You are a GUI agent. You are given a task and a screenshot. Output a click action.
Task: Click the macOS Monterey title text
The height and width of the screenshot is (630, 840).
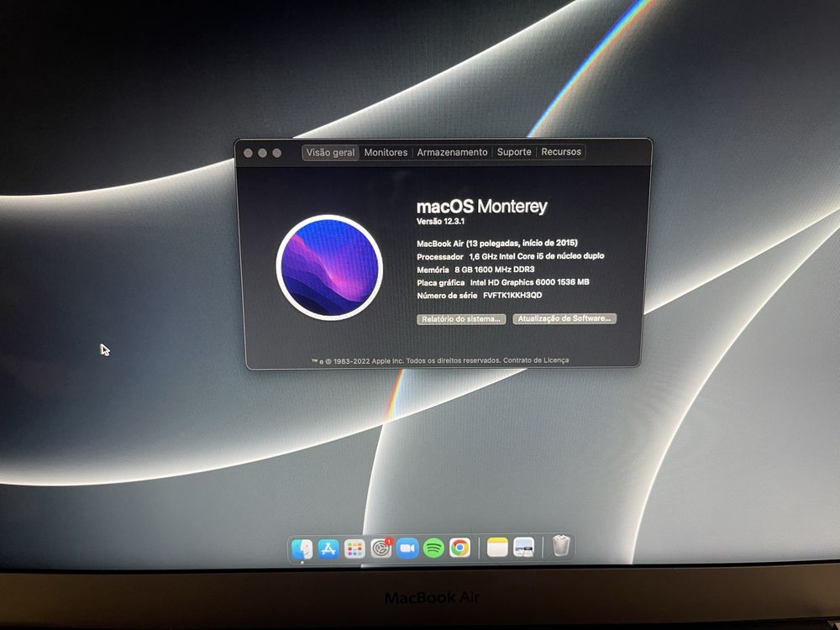(x=481, y=207)
